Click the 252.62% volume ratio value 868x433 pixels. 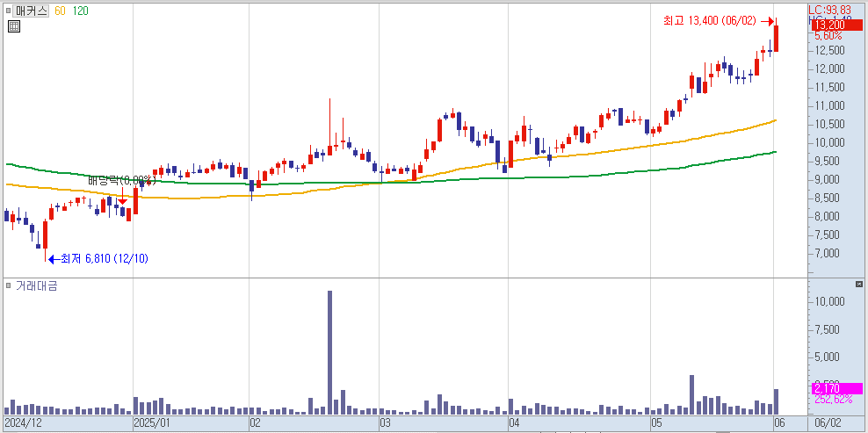click(833, 400)
